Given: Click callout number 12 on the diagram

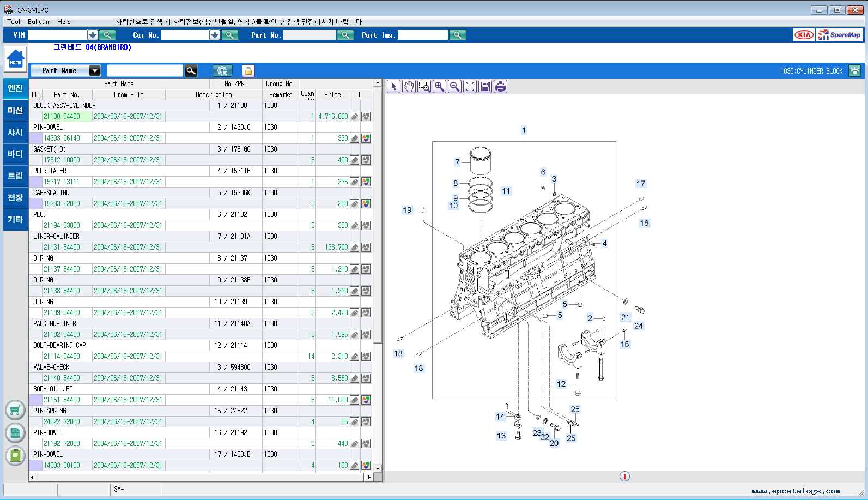Looking at the screenshot, I should 561,384.
